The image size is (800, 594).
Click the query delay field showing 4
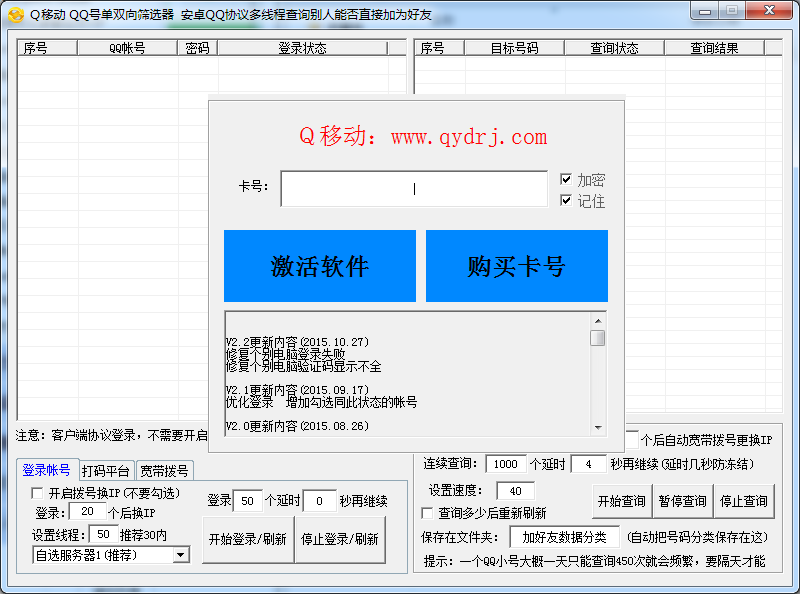(589, 464)
